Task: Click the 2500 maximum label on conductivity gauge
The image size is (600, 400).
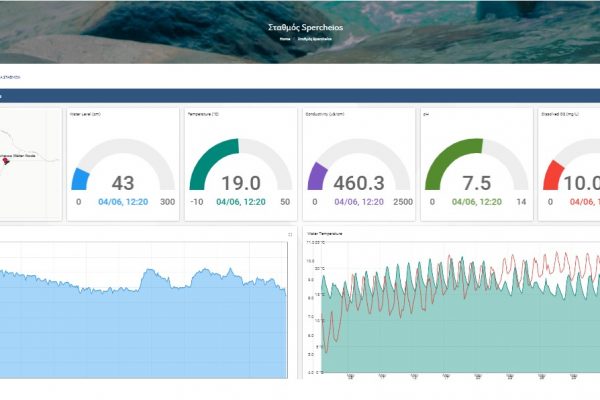Action: tap(403, 202)
